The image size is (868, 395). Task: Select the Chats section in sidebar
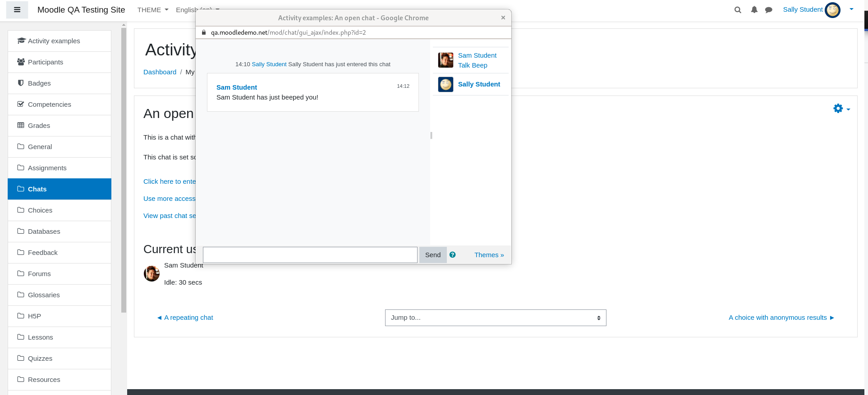(x=60, y=189)
